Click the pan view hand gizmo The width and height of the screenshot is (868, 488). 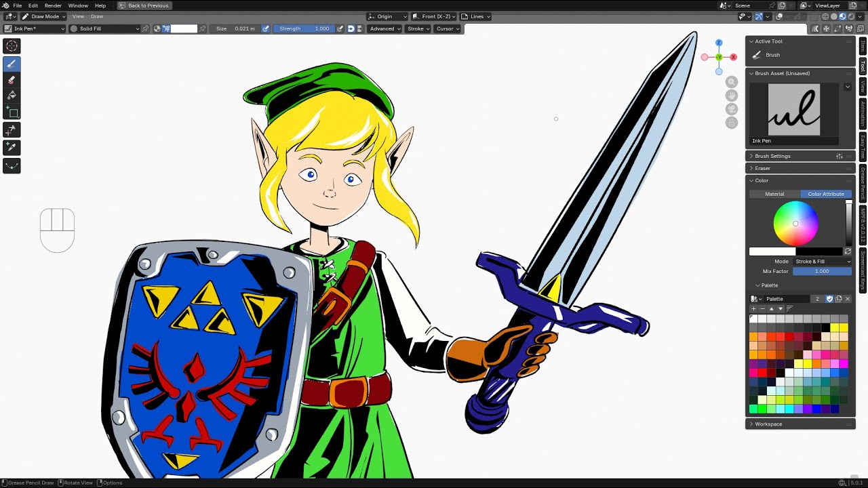tap(731, 96)
